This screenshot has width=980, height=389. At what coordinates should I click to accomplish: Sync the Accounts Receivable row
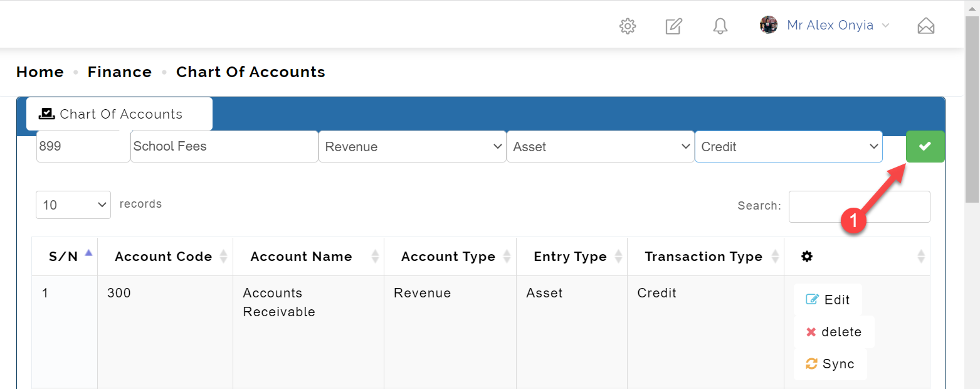tap(830, 364)
